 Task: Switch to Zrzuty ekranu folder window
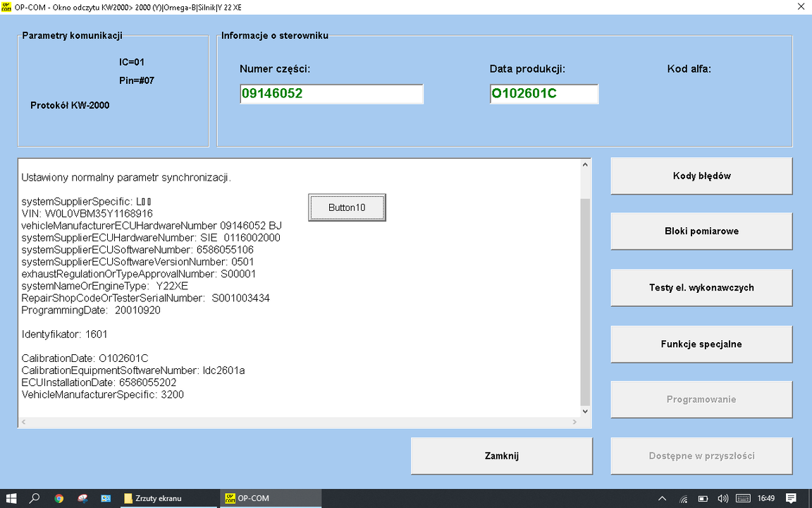(168, 498)
